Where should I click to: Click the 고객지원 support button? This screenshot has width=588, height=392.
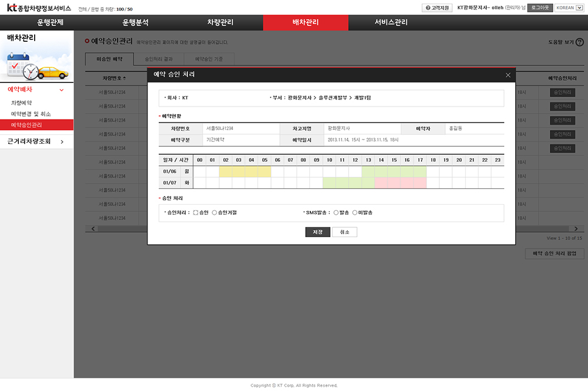437,8
